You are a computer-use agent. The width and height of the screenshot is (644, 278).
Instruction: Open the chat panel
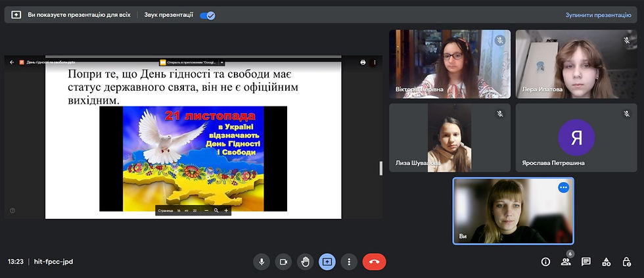click(586, 262)
